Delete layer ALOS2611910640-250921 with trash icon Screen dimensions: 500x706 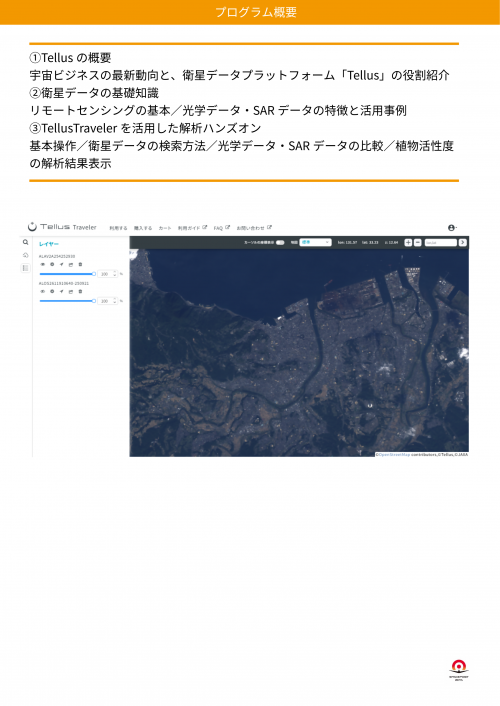(x=80, y=292)
